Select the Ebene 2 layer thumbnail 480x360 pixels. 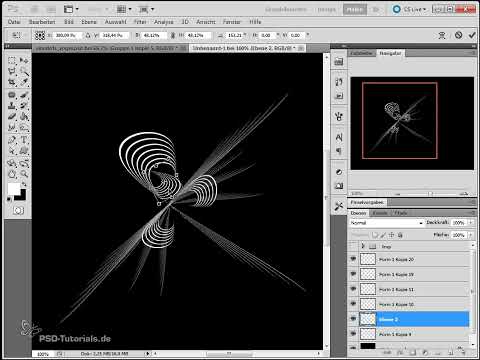tap(368, 319)
